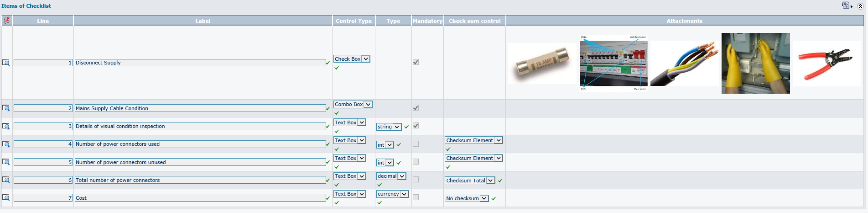868x213 pixels.
Task: Toggle Mandatory checkbox for the Cost row
Action: [416, 197]
